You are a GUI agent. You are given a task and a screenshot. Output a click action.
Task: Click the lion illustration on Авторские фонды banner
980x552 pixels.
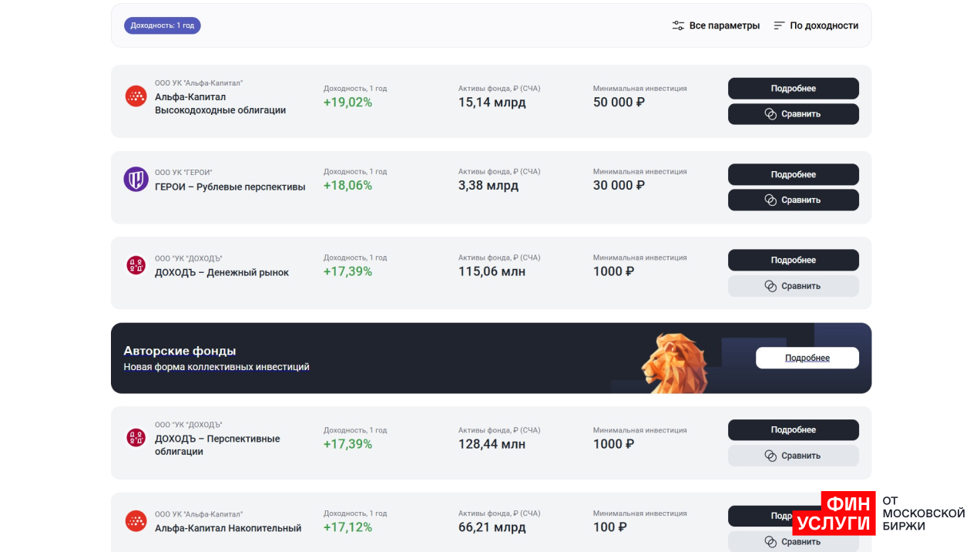click(x=674, y=362)
